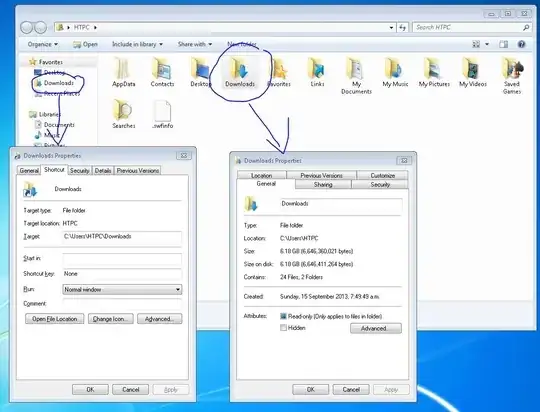Screen dimensions: 540x412
Task: Click HTPC in the address bar
Action: point(82,27)
